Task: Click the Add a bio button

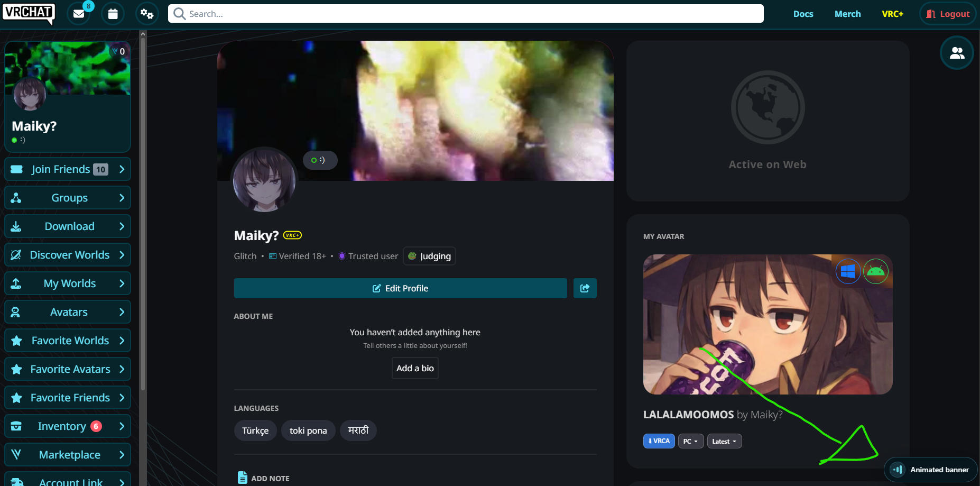Action: click(415, 368)
